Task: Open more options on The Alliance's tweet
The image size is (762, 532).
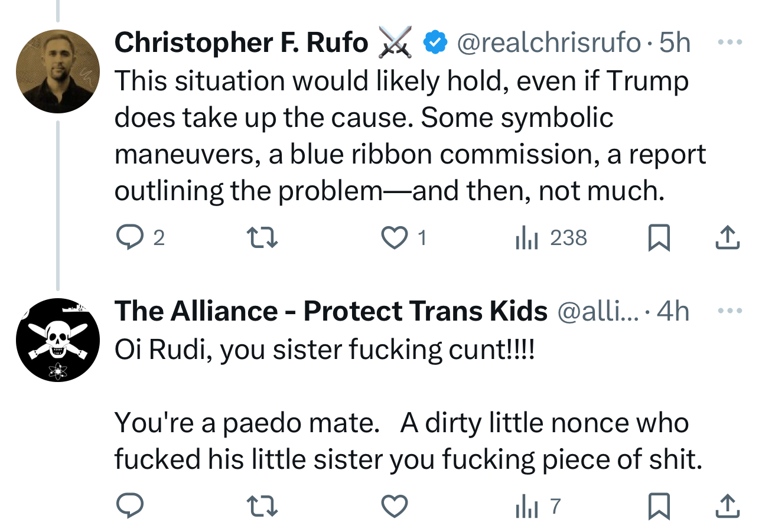Action: (x=731, y=311)
